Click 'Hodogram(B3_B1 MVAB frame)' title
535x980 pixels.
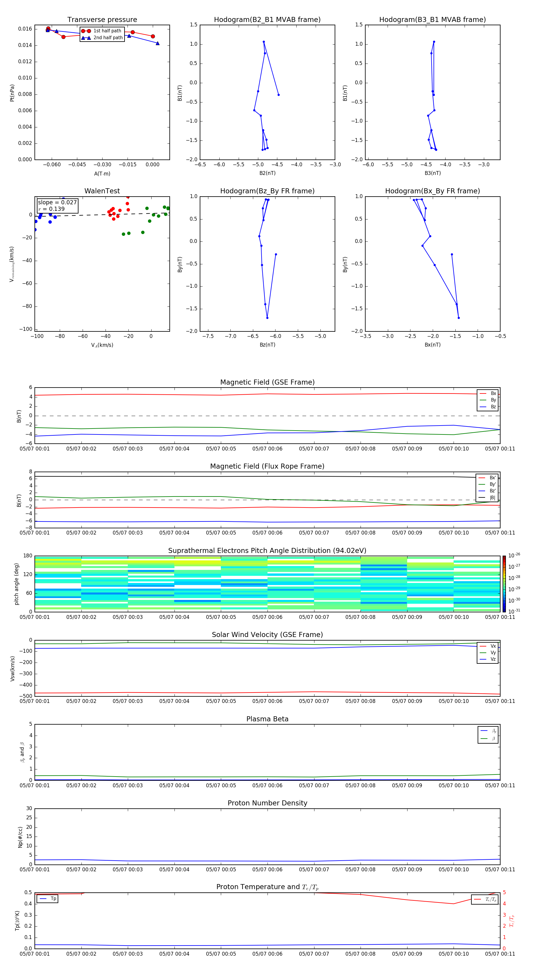(432, 20)
